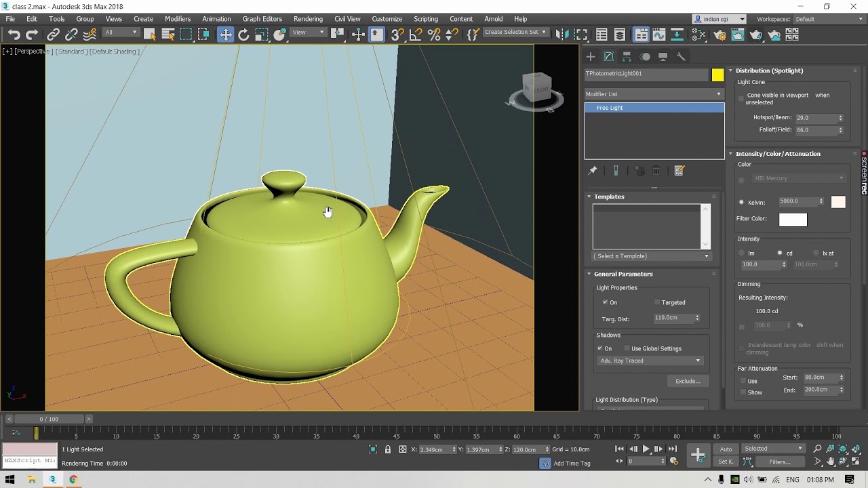Image resolution: width=868 pixels, height=488 pixels.
Task: Click the Undo arrow icon
Action: pyautogui.click(x=14, y=35)
